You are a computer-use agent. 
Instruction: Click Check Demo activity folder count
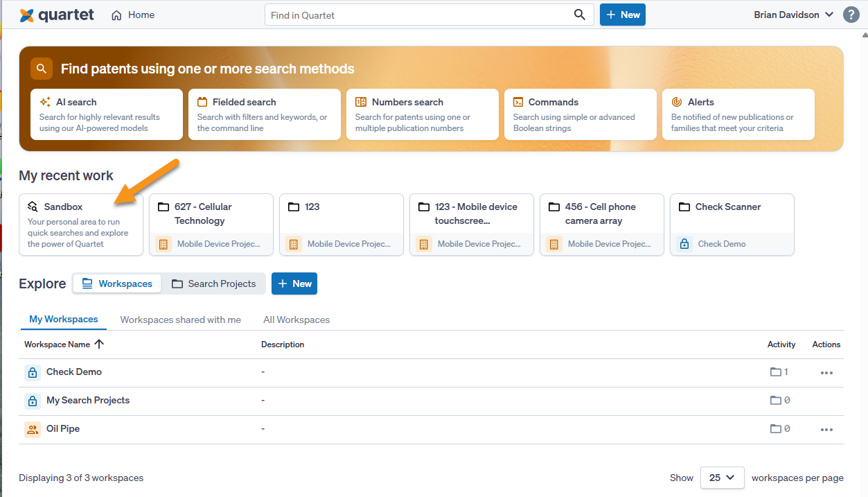point(780,372)
